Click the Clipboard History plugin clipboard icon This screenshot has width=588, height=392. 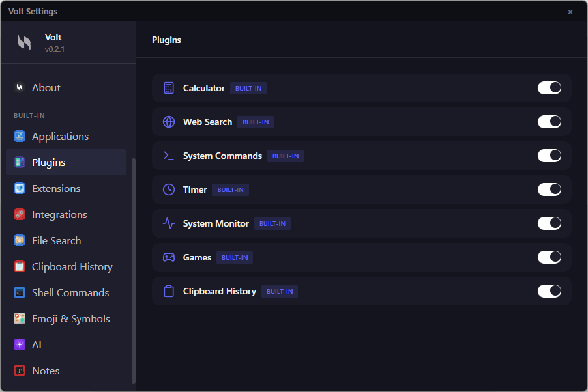tap(169, 291)
